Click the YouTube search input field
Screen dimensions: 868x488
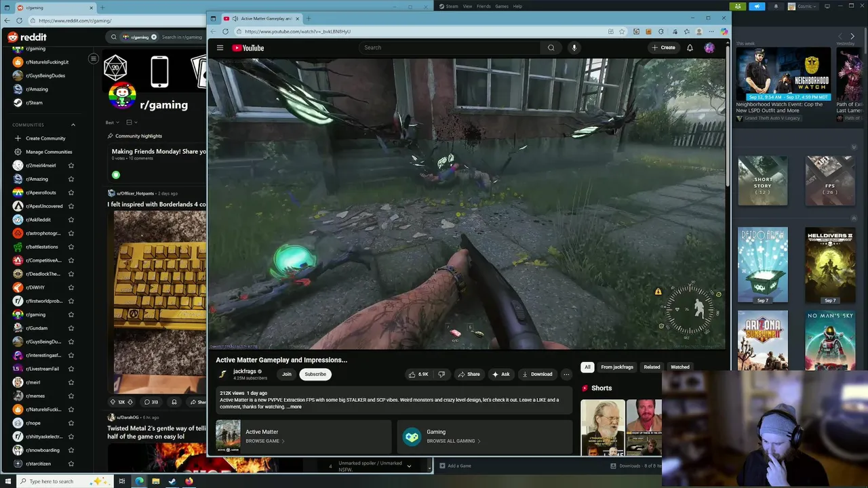click(x=450, y=47)
